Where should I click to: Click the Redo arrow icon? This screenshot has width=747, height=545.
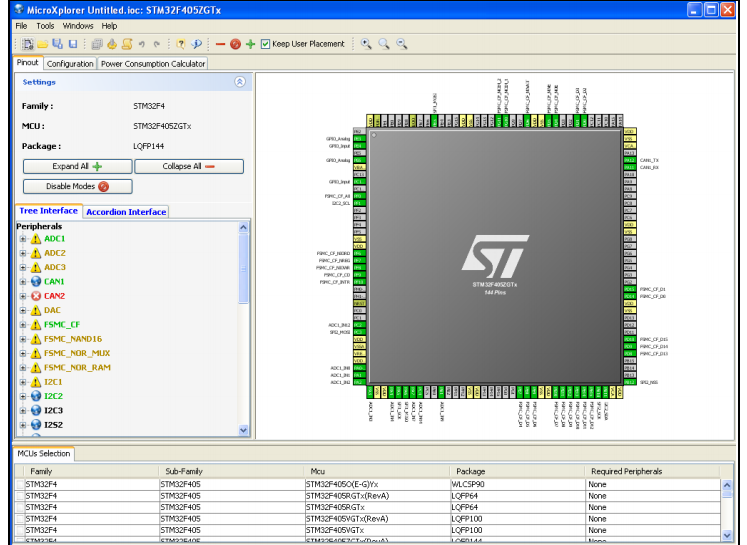tap(156, 44)
